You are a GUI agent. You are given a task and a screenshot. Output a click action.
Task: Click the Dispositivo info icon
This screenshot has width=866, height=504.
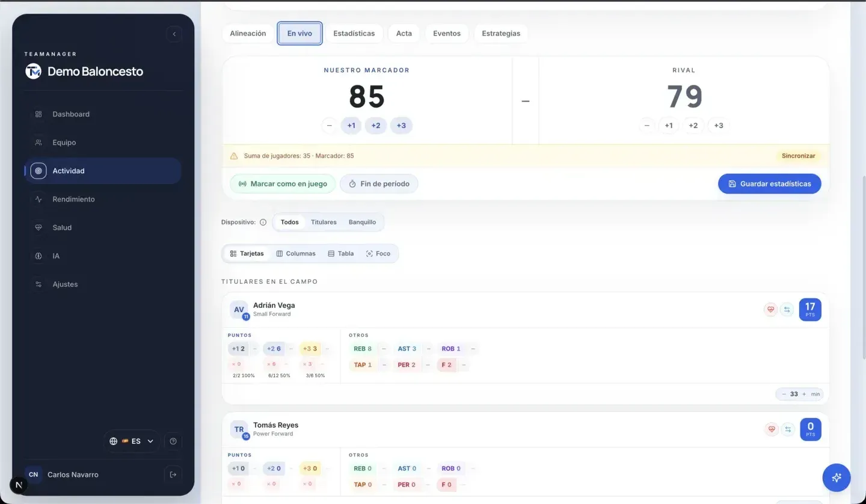click(x=263, y=222)
